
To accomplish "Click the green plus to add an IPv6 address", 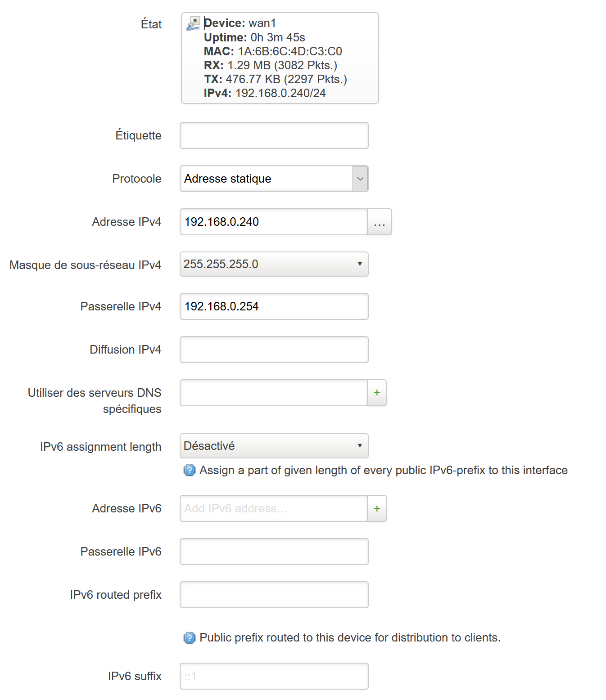I will pyautogui.click(x=376, y=508).
